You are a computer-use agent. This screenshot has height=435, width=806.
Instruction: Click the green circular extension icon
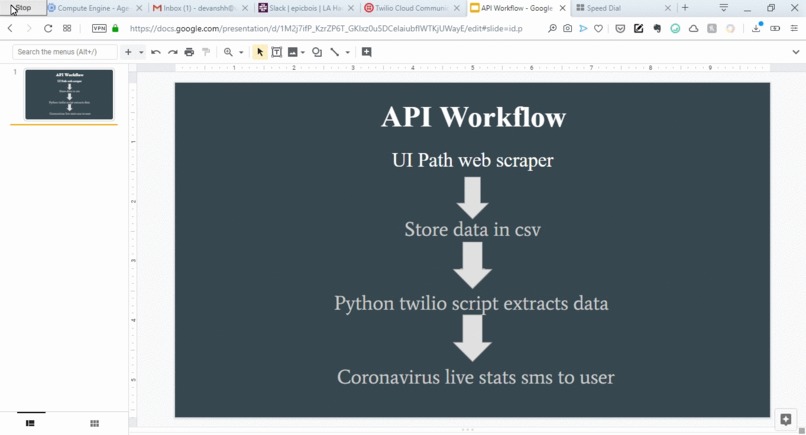675,28
